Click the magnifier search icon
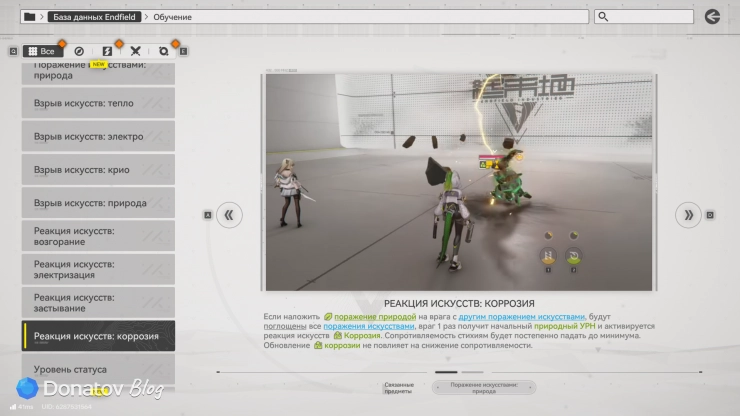The width and height of the screenshot is (740, 416). 603,17
